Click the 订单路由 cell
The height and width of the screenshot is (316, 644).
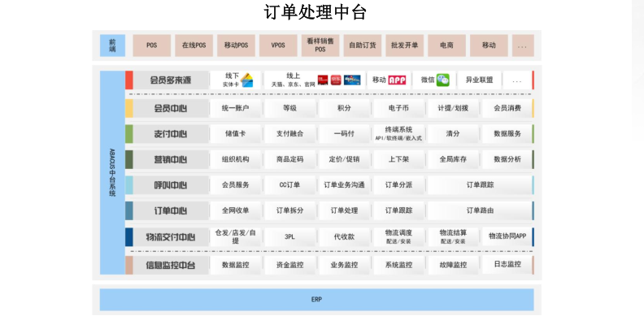[480, 210]
